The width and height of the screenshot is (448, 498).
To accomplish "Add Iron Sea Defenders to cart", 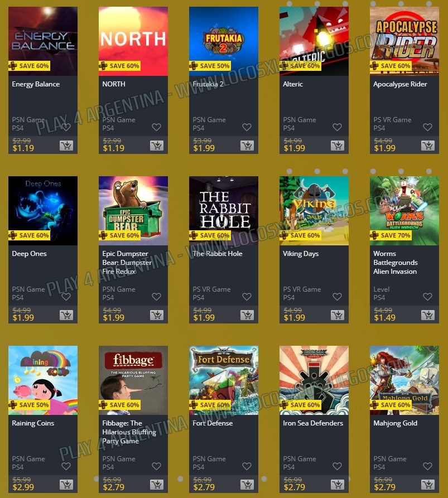I will tap(338, 485).
